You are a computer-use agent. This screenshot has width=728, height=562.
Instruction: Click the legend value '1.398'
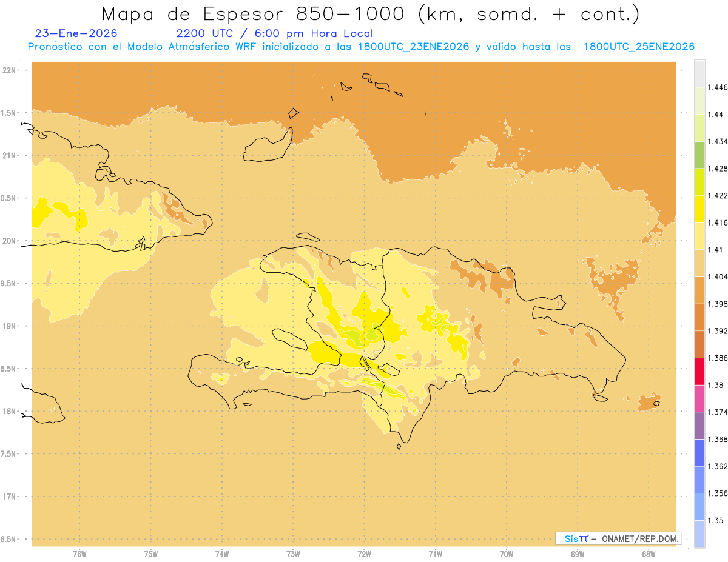point(718,304)
